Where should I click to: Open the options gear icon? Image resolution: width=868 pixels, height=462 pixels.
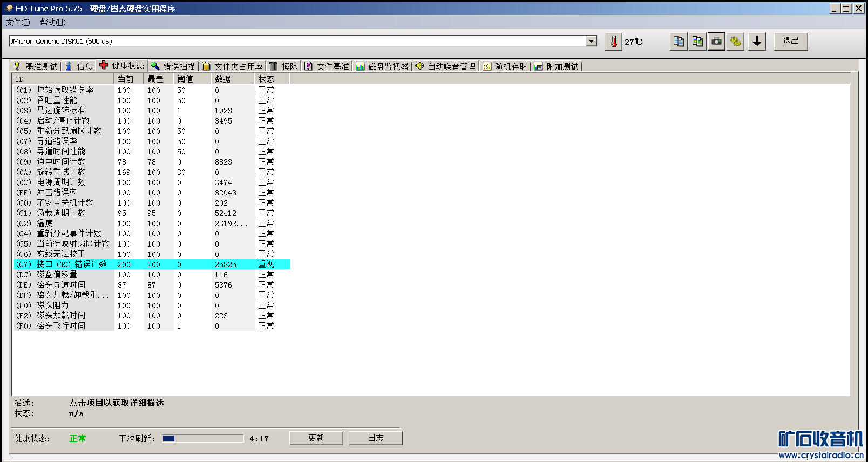click(x=735, y=42)
